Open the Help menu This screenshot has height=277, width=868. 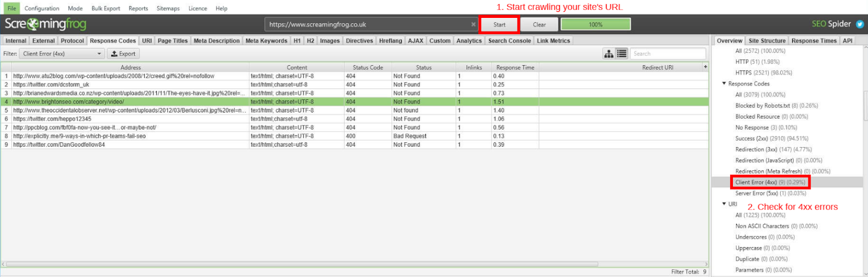pos(221,8)
